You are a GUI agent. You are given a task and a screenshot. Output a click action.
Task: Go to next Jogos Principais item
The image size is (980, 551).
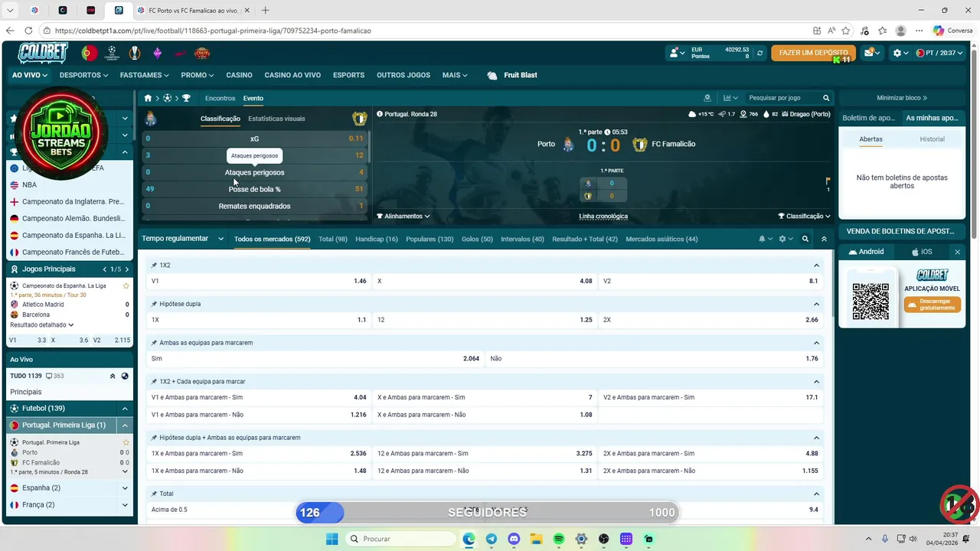tap(126, 269)
